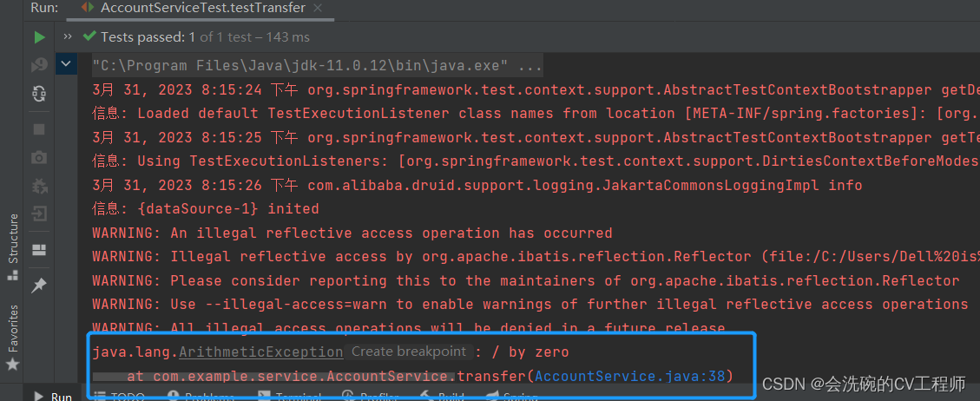Click the Exit arrow icon in Run toolbar
Viewport: 980px width, 401px height.
(x=39, y=215)
